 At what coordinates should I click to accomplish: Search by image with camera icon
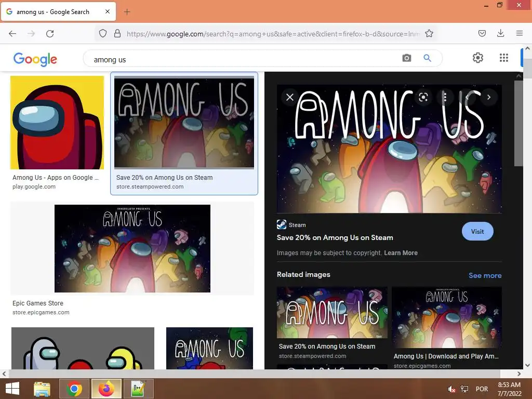(x=406, y=58)
